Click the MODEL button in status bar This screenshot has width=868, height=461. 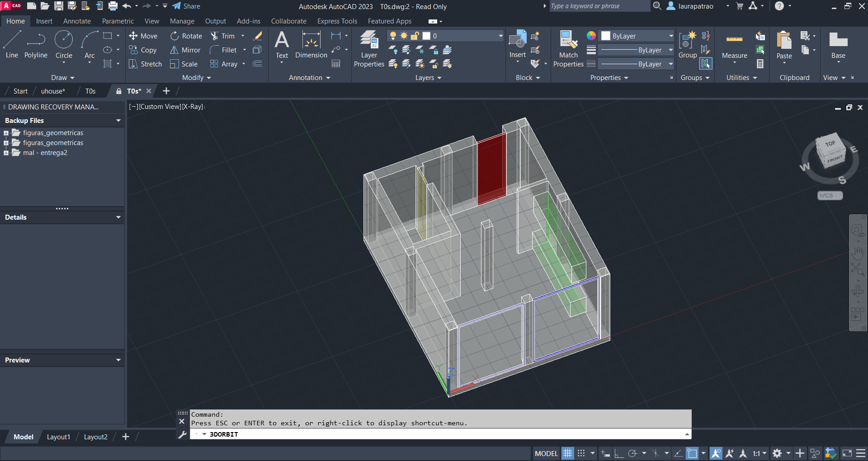[546, 453]
